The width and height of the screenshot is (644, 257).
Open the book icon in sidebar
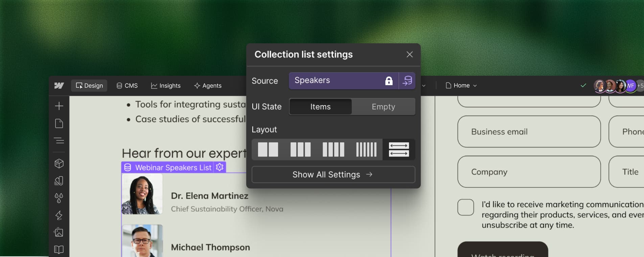[x=59, y=250]
